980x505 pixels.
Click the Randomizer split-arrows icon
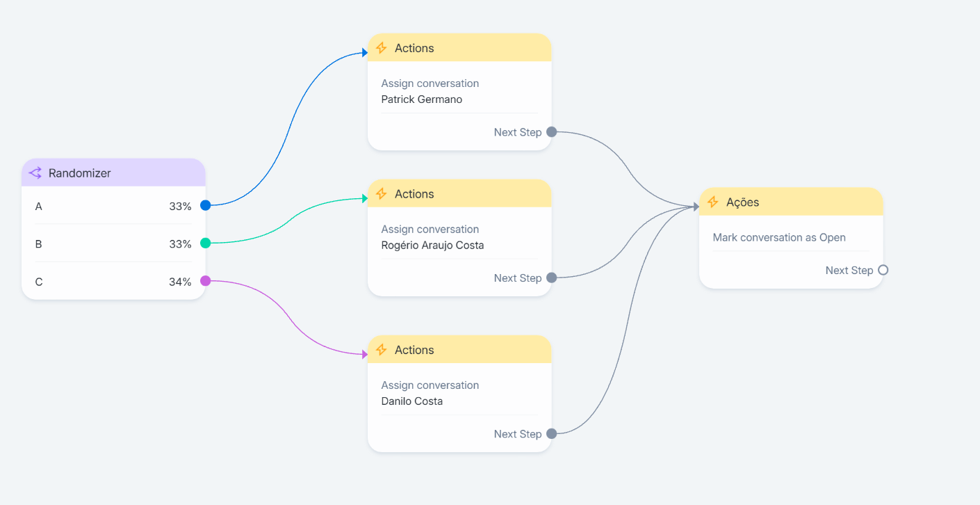click(x=35, y=173)
